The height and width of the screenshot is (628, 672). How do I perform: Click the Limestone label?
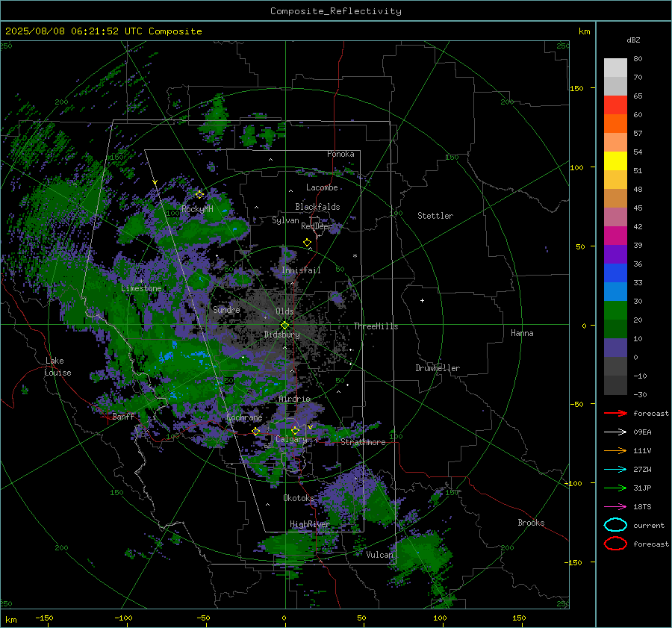[x=141, y=288]
